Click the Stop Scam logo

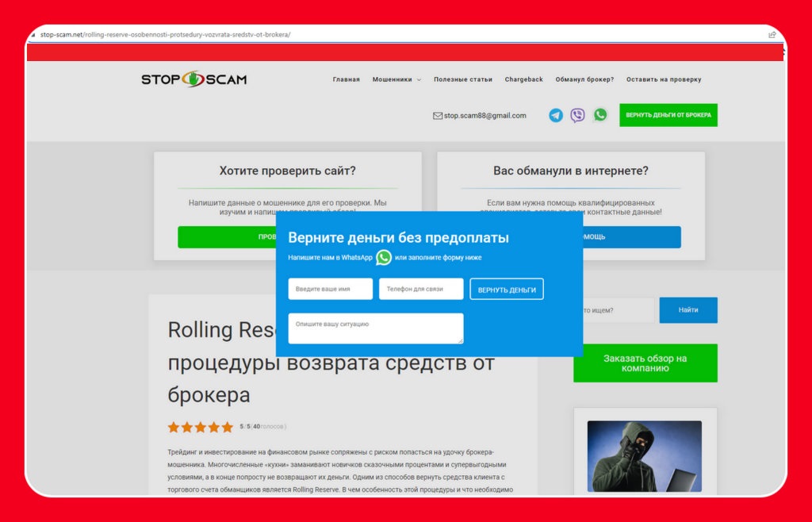(193, 79)
